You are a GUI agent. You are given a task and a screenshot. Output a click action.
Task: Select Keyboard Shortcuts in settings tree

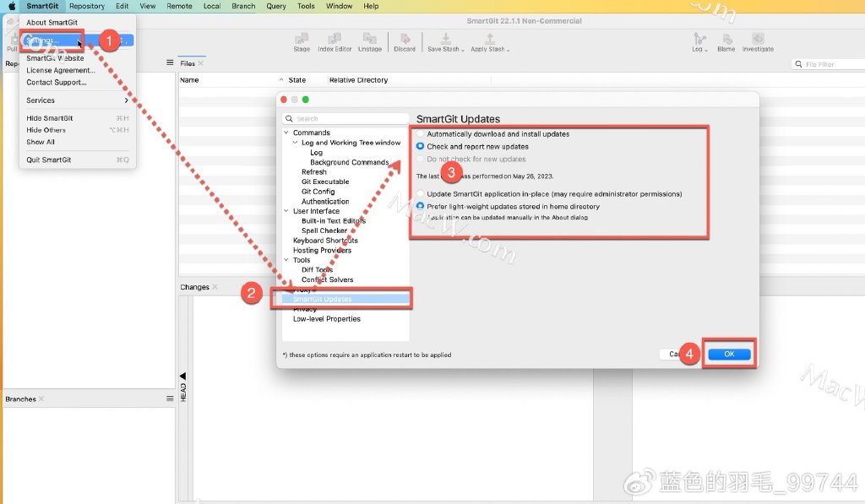325,241
